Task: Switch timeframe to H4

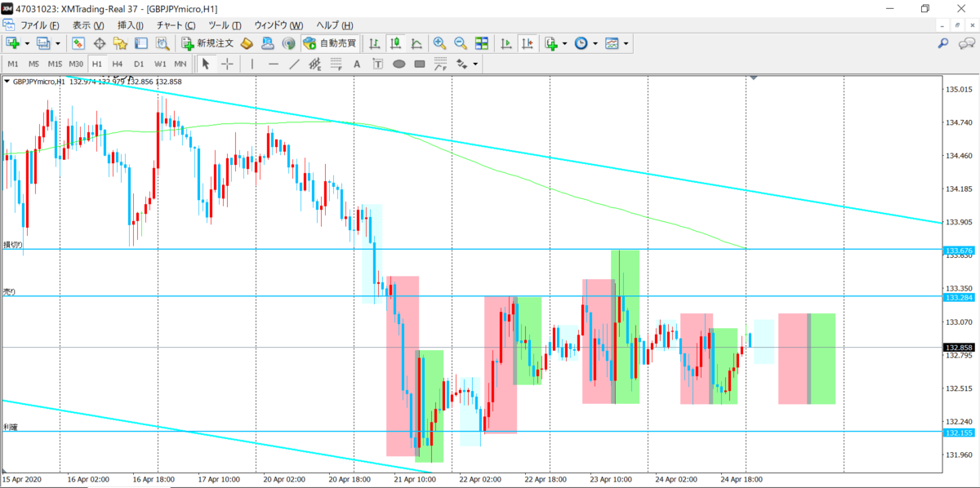Action: click(x=118, y=64)
